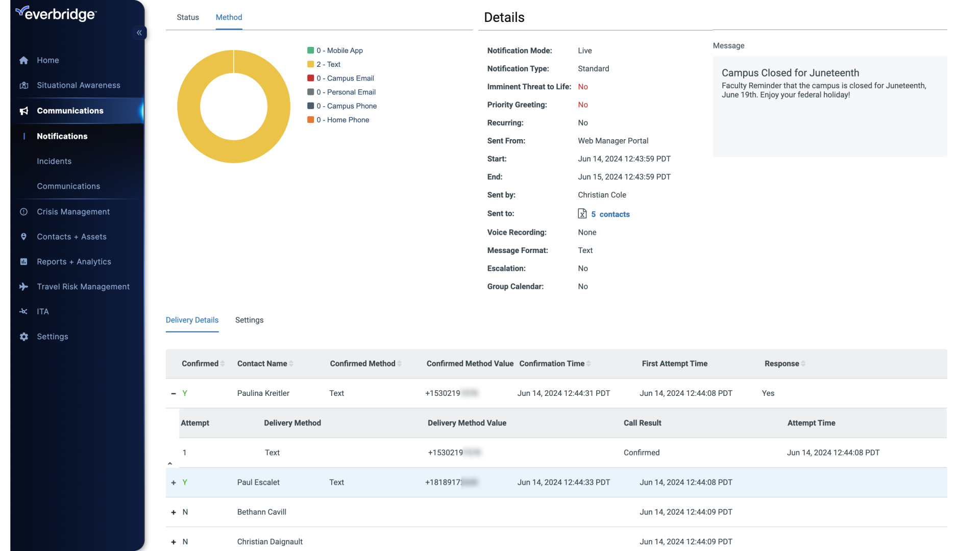Open the Settings tab next to Delivery Details
980x551 pixels.
(249, 320)
